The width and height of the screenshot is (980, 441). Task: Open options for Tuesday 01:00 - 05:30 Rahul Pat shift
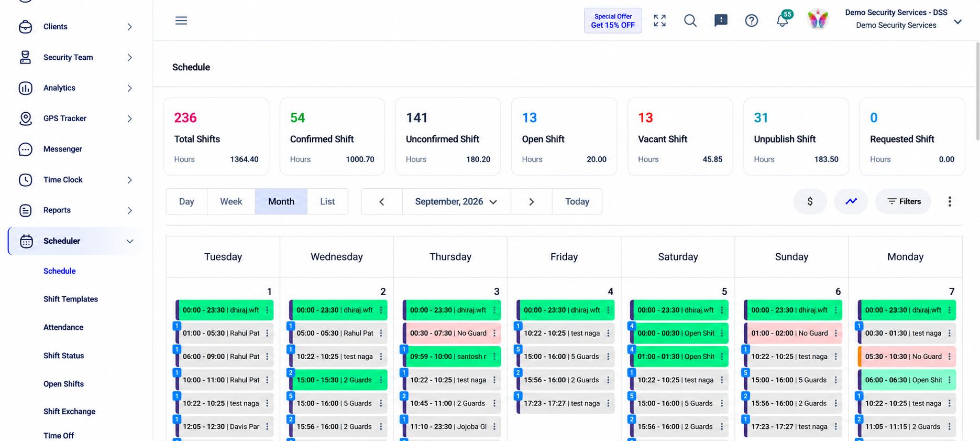(x=267, y=334)
